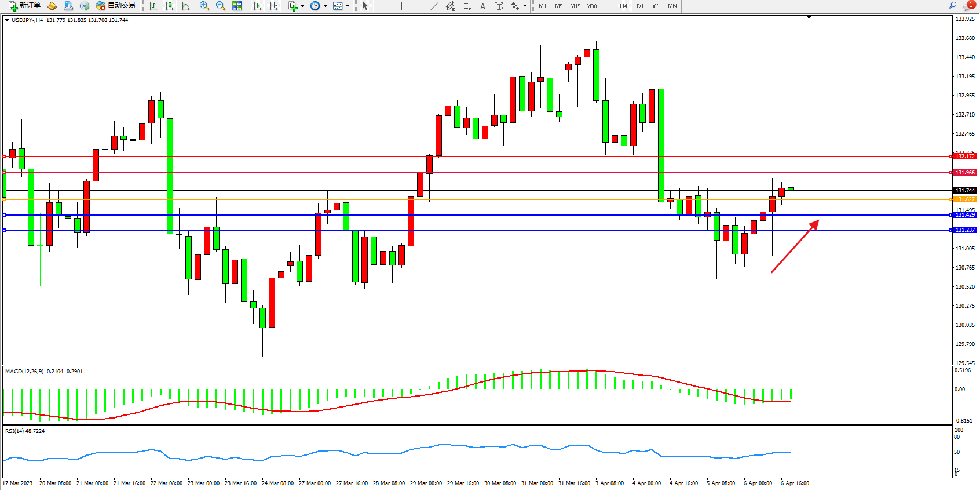The height and width of the screenshot is (491, 980).
Task: Switch to the H1 timeframe
Action: [x=608, y=6]
